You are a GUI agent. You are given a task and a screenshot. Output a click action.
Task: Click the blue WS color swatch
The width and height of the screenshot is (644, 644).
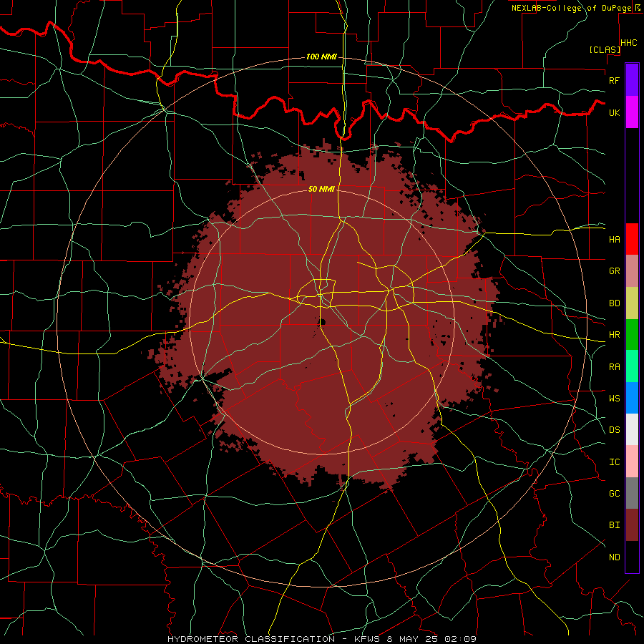click(x=632, y=398)
